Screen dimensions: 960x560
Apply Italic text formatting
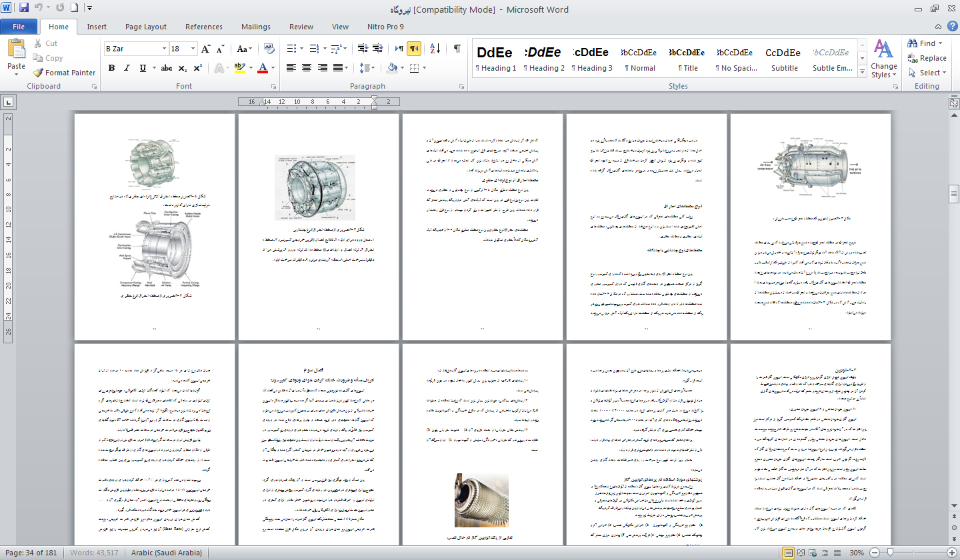click(127, 68)
